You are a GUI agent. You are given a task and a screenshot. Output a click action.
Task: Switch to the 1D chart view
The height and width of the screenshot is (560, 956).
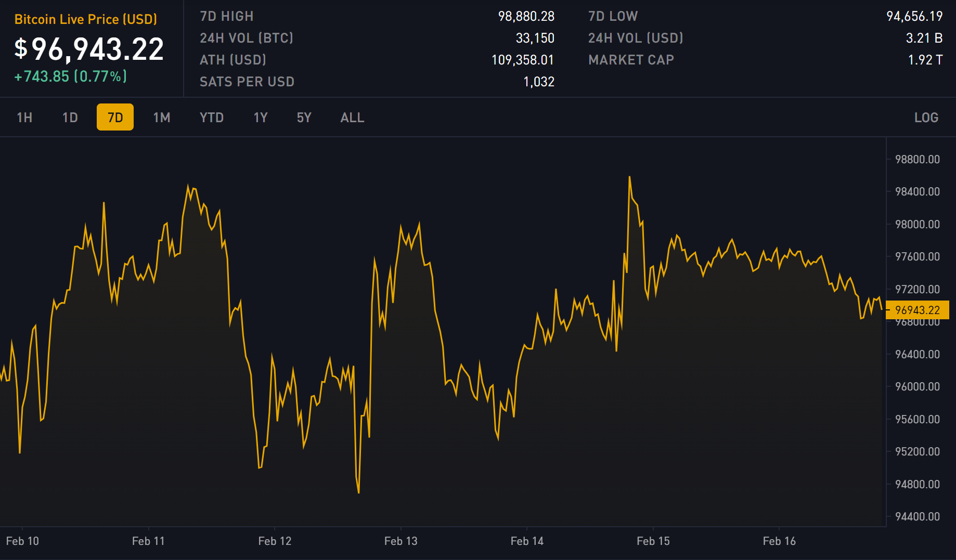[x=69, y=117]
